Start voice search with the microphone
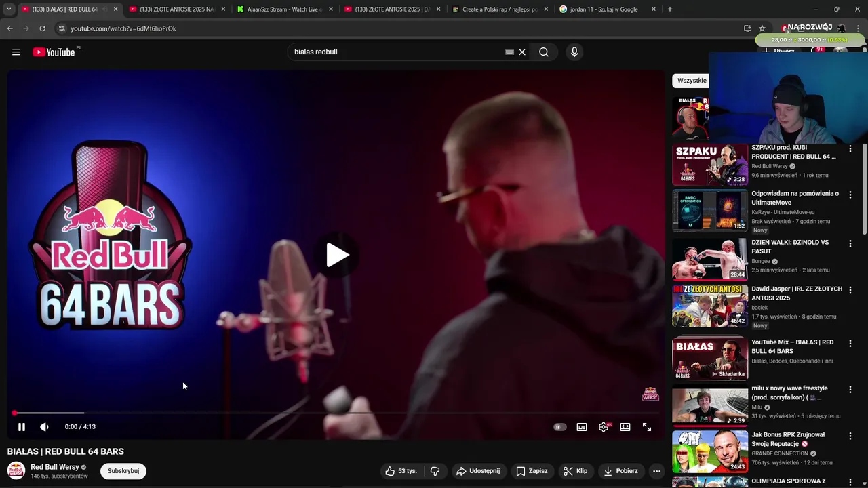 (x=574, y=52)
